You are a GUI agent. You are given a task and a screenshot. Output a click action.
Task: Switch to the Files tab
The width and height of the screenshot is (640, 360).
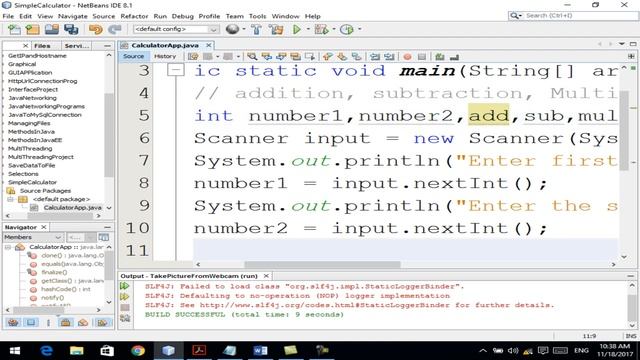(x=42, y=46)
